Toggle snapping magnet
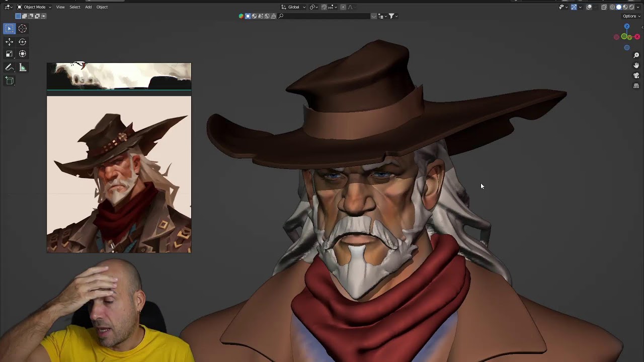 tap(324, 7)
